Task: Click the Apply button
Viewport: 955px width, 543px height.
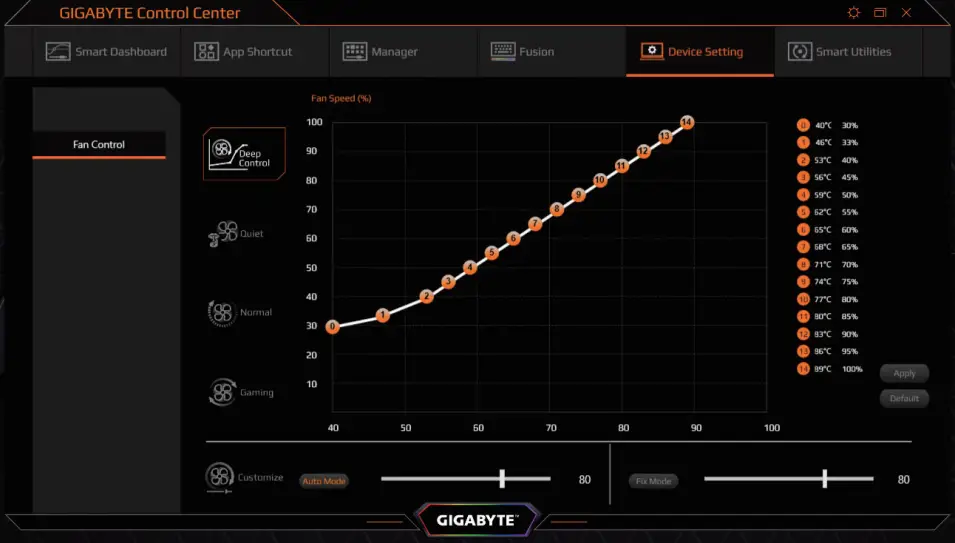Action: coord(904,373)
